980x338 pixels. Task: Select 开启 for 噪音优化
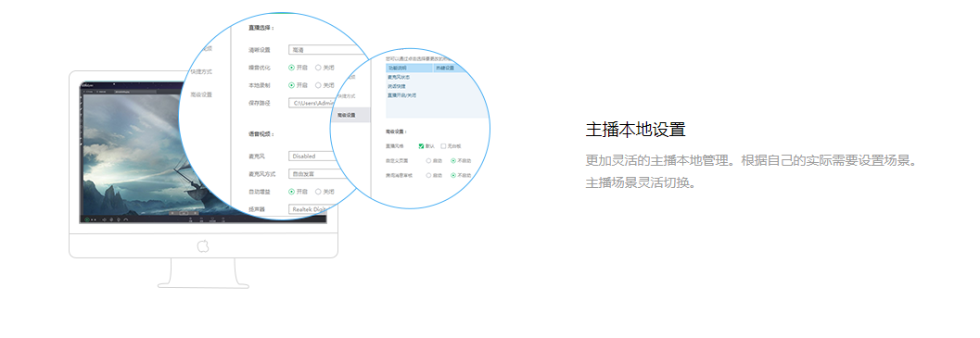292,68
